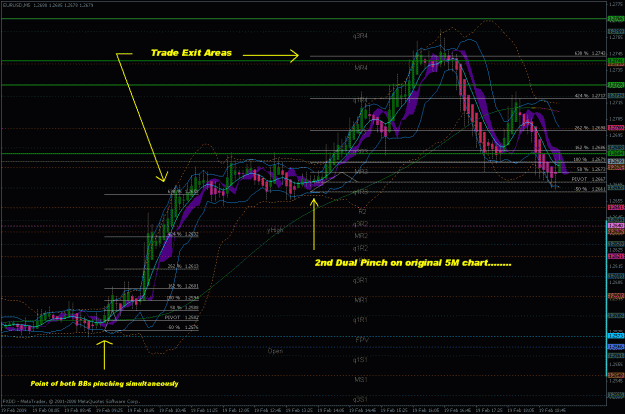Click the MR1 level label
Image resolution: width=625 pixels, height=414 pixels.
[x=361, y=300]
